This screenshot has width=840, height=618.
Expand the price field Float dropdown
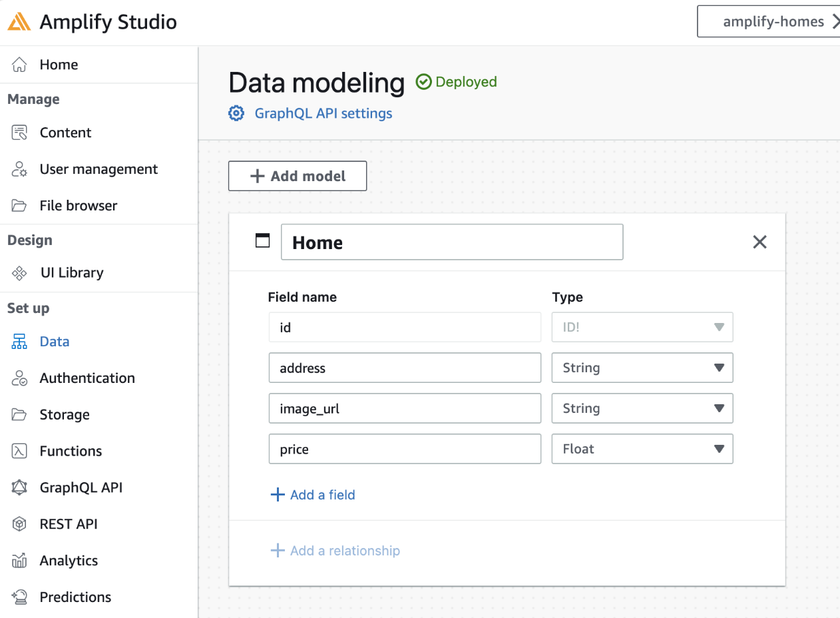coord(642,449)
